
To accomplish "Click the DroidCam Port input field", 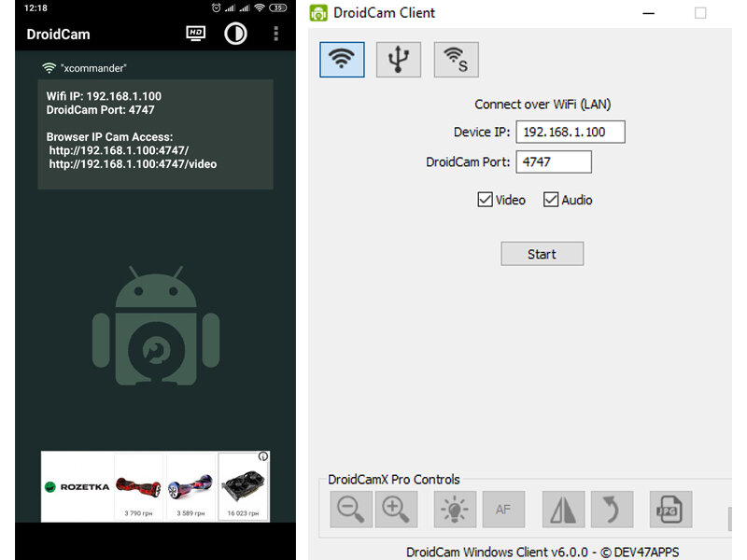I will (554, 161).
